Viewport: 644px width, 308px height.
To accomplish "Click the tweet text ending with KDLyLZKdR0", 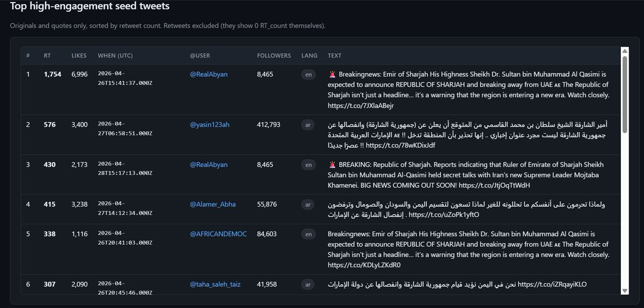I will [469, 250].
